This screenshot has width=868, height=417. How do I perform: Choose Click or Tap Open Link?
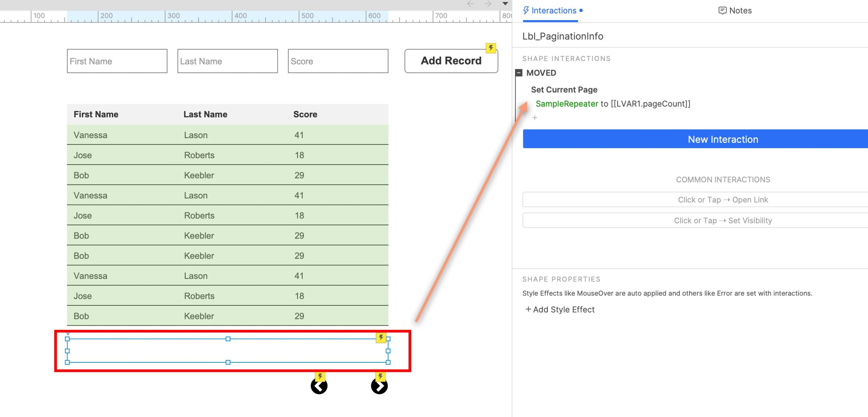pyautogui.click(x=695, y=200)
